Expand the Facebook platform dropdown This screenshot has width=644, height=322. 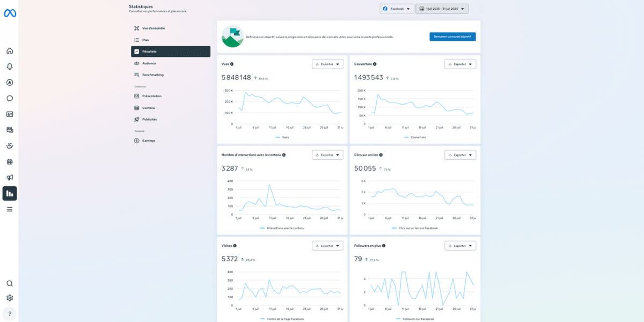(x=397, y=9)
